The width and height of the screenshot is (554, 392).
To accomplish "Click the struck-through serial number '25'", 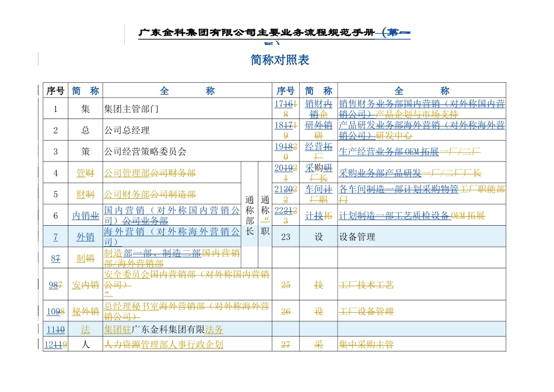I will click(x=286, y=285).
